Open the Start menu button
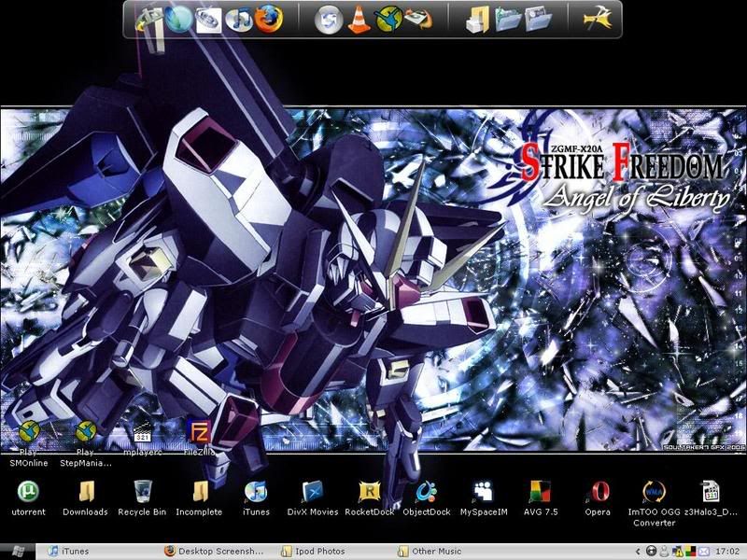Screen dimensions: 747x560 pyautogui.click(x=18, y=552)
